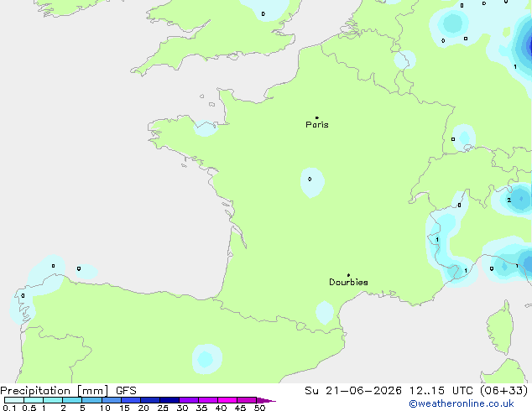532x411 pixels.
Task: Click the legend label "0.1"
Action: coord(9,408)
